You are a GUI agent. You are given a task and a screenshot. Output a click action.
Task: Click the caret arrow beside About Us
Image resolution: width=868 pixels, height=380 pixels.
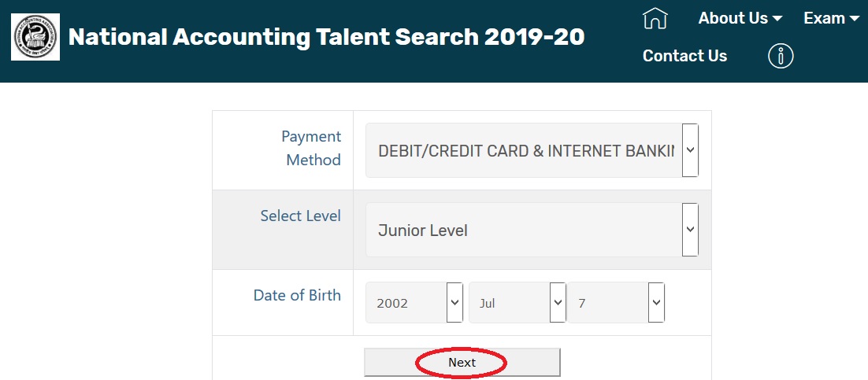click(x=777, y=19)
